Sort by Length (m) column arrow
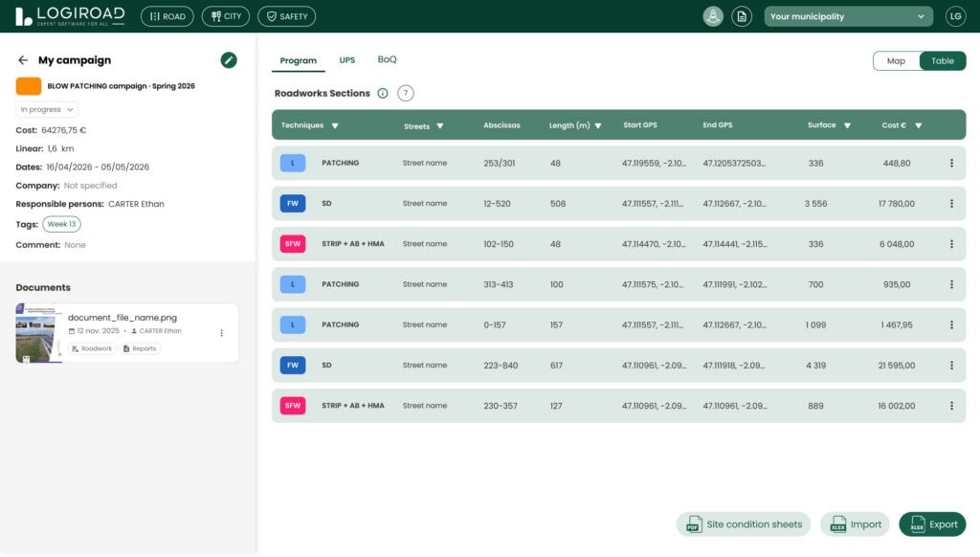 (x=598, y=125)
